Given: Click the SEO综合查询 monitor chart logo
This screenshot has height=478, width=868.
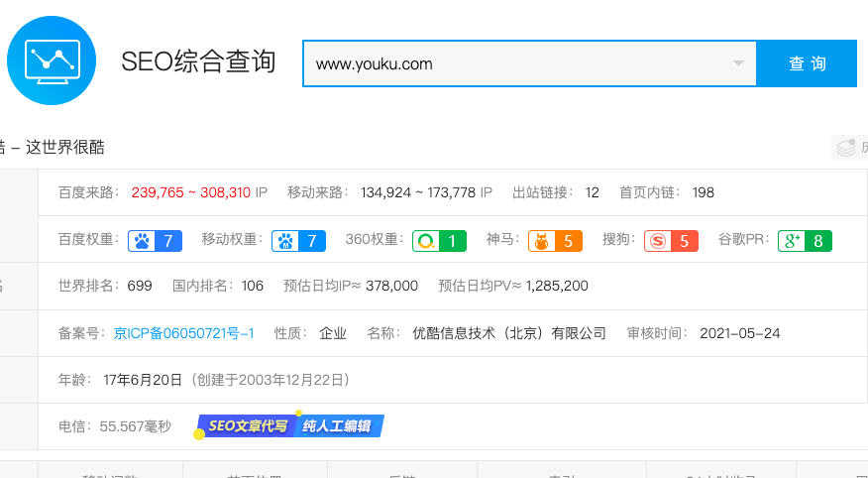Looking at the screenshot, I should click(52, 60).
